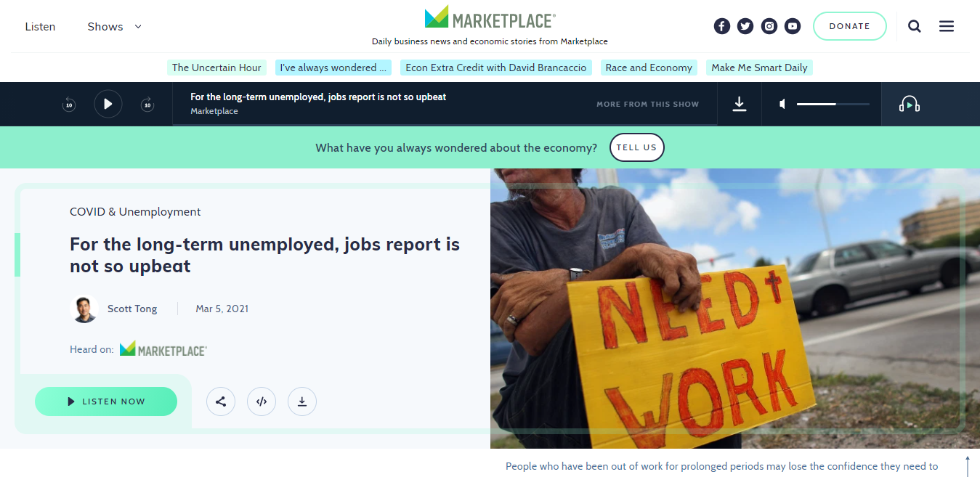Click the Tell Us button

(x=636, y=147)
